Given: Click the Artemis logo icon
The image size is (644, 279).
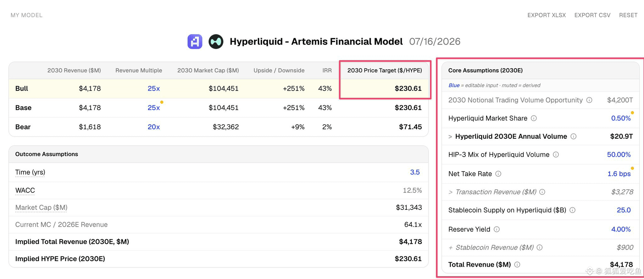Looking at the screenshot, I should click(195, 42).
